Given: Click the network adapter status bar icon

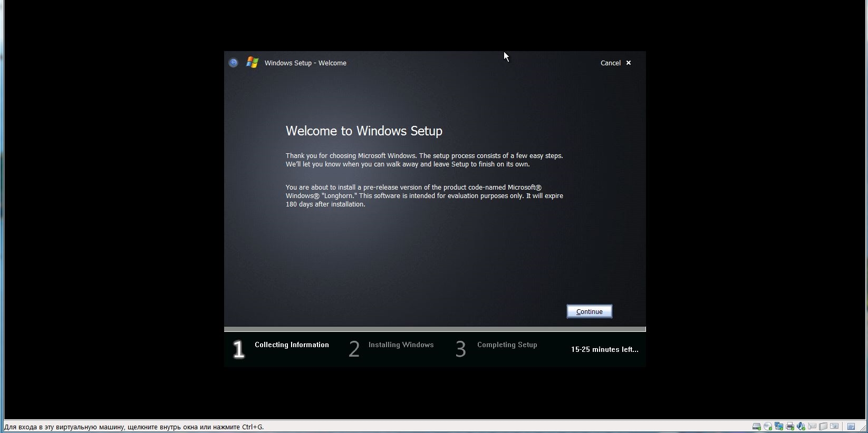Looking at the screenshot, I should 779,427.
